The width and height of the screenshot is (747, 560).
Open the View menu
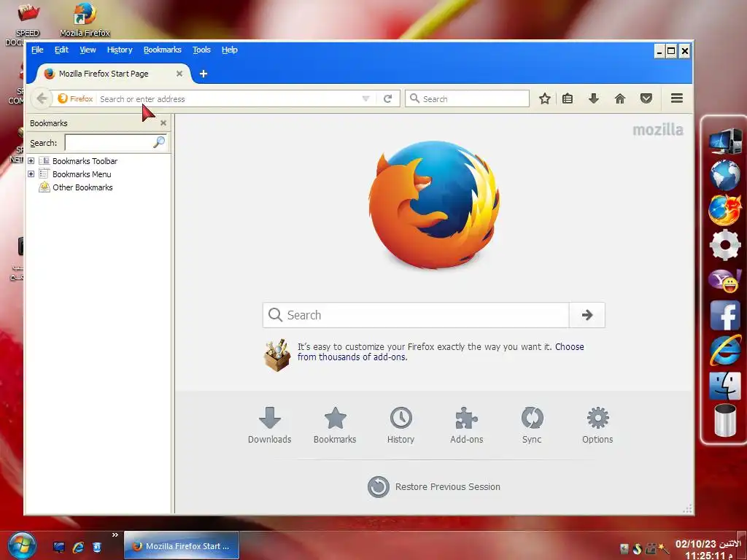pyautogui.click(x=88, y=50)
